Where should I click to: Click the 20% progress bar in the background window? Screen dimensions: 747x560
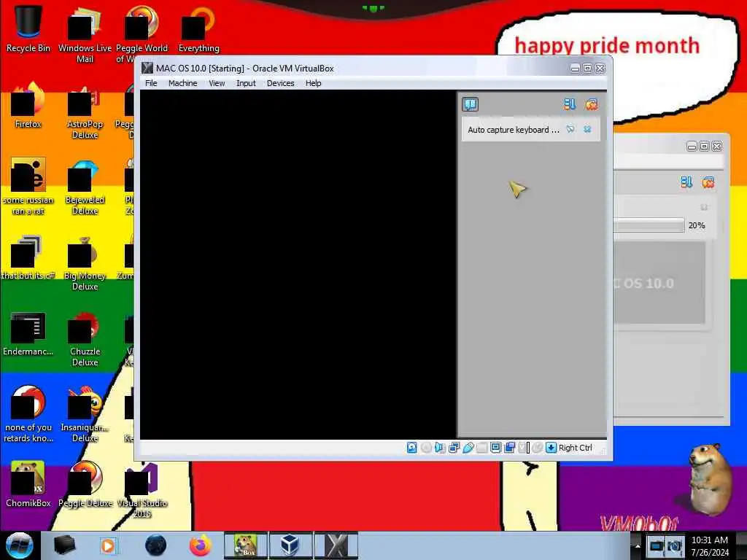click(x=649, y=225)
